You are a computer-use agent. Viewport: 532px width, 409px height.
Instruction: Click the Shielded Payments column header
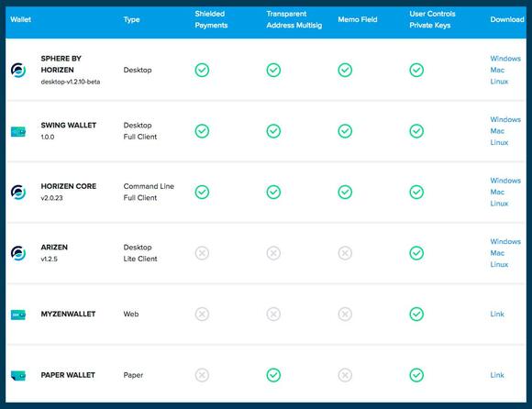[211, 19]
